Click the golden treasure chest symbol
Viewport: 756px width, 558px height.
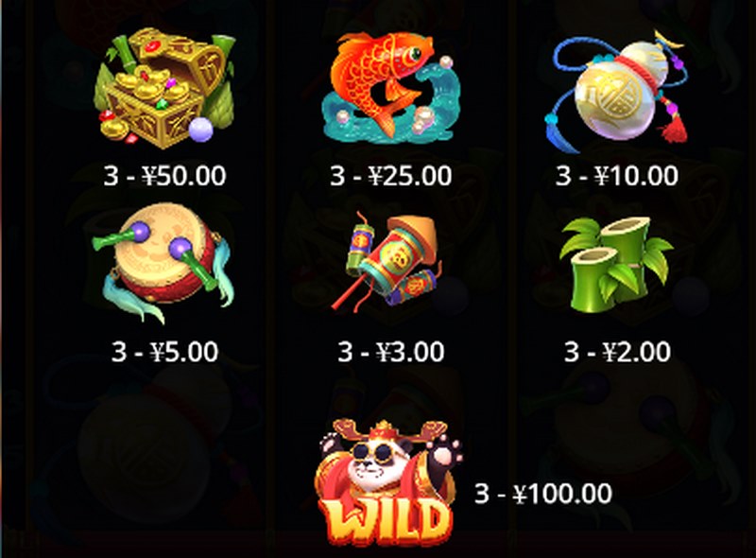164,87
